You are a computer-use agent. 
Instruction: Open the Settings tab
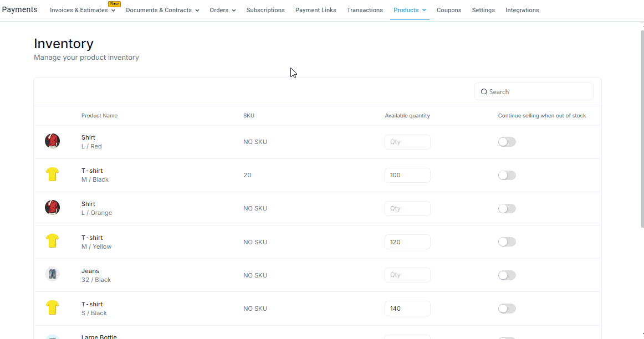(483, 11)
